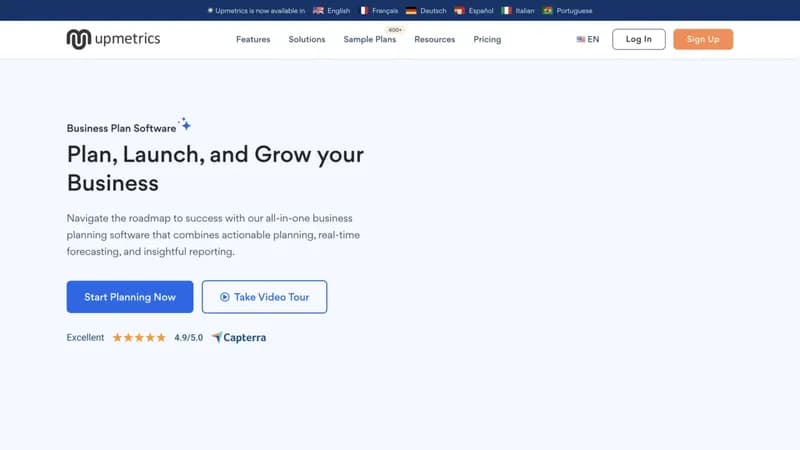Open Sample Plans in navigation
The width and height of the screenshot is (800, 450).
(x=369, y=39)
